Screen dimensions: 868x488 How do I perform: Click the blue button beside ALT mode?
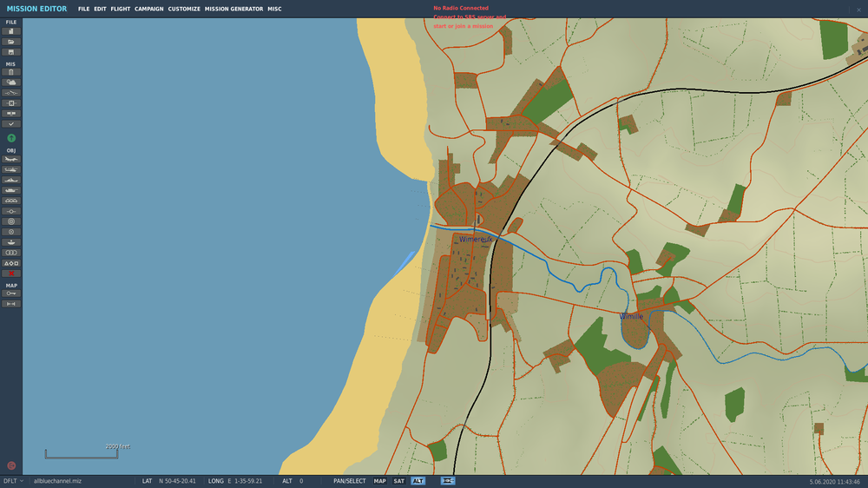448,481
